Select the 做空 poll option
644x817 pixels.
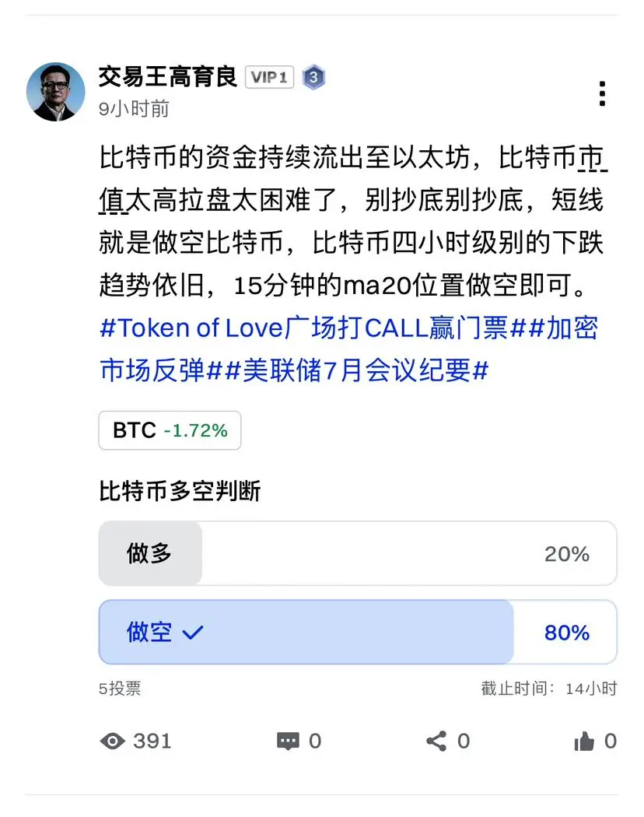(x=358, y=632)
